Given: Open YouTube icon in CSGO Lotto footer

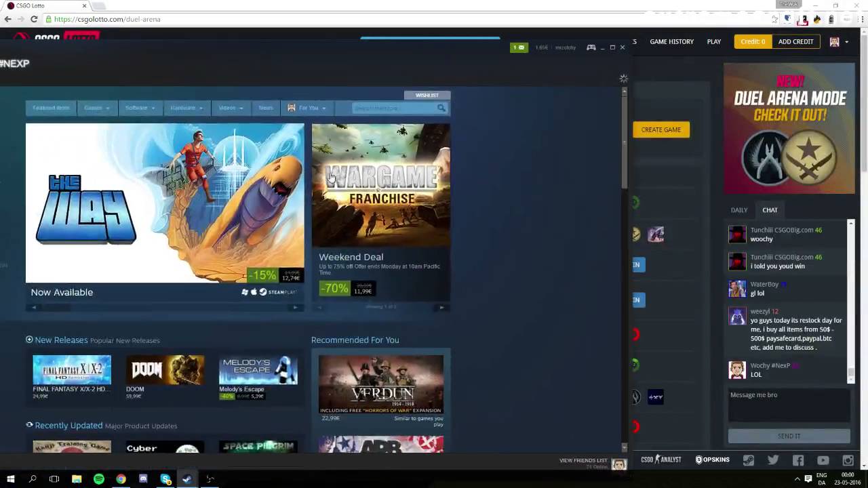Looking at the screenshot, I should click(x=823, y=460).
